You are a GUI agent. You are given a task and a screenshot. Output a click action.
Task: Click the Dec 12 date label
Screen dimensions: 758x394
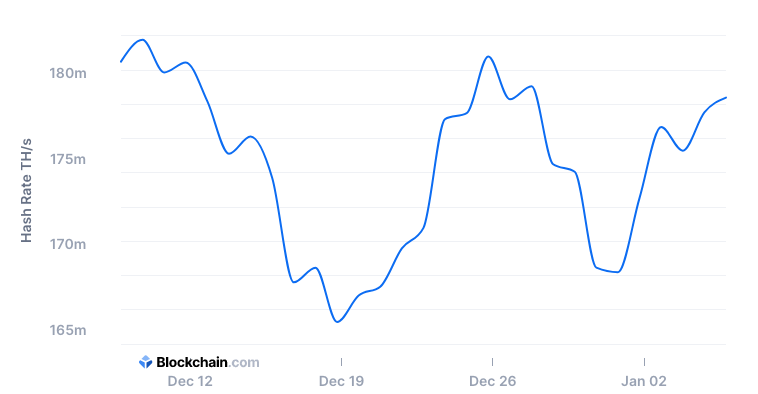[x=190, y=381]
